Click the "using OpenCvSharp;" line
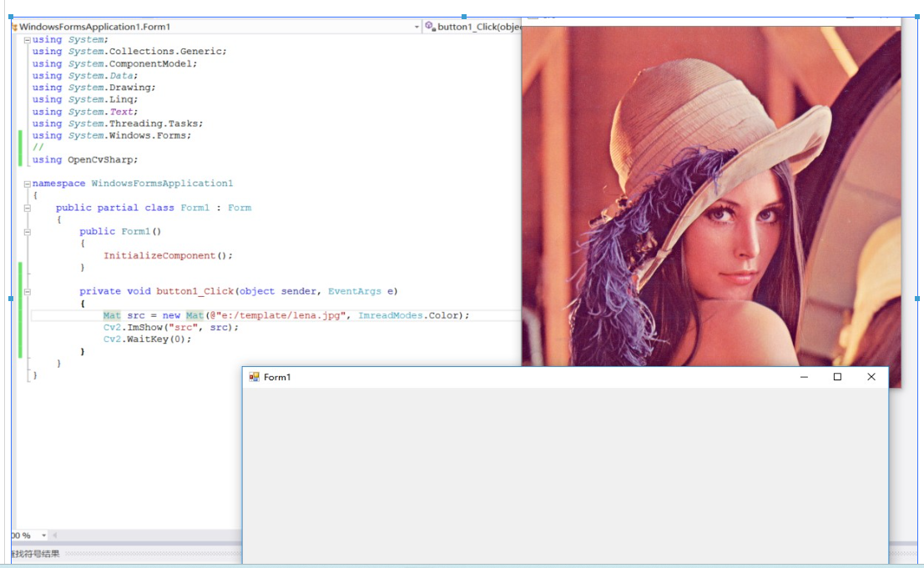Image resolution: width=924 pixels, height=568 pixels. (85, 159)
